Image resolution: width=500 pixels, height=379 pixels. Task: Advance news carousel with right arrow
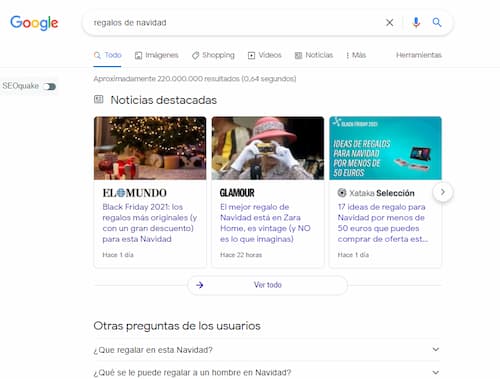coord(443,192)
